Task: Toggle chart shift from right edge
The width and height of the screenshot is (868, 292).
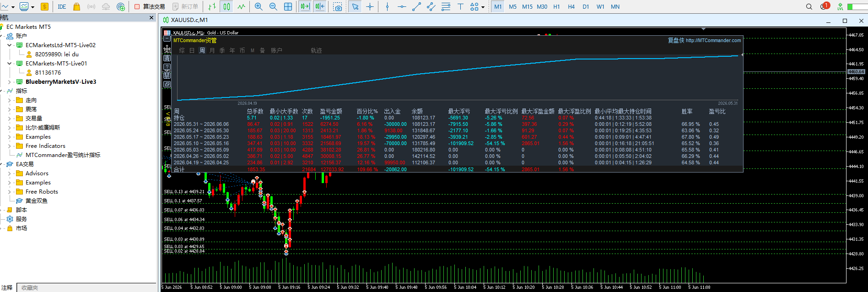Action: pyautogui.click(x=320, y=7)
